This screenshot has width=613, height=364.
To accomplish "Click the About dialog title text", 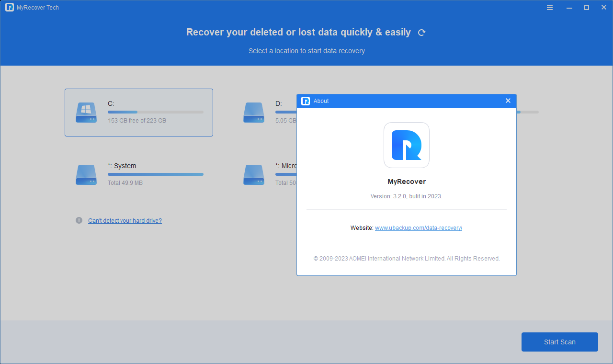I will 321,101.
